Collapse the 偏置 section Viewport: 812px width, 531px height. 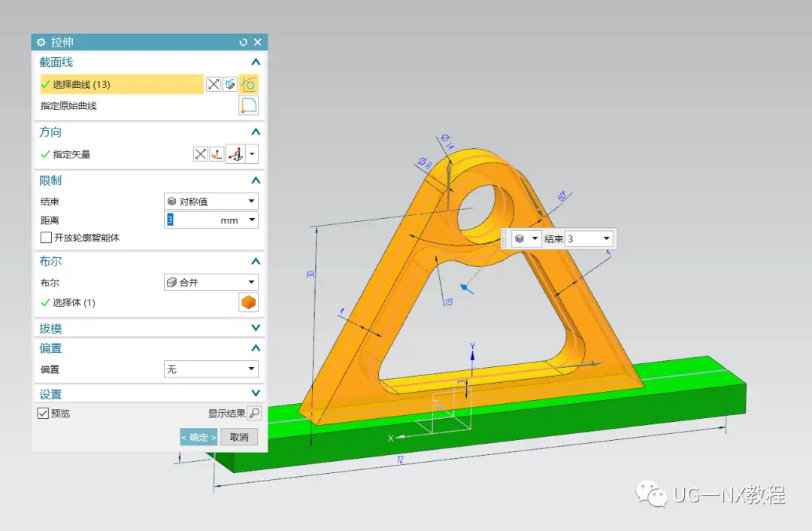click(256, 348)
